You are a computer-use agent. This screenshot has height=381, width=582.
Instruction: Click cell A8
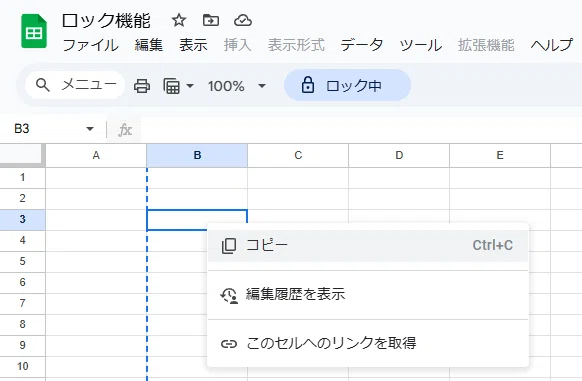pos(96,325)
